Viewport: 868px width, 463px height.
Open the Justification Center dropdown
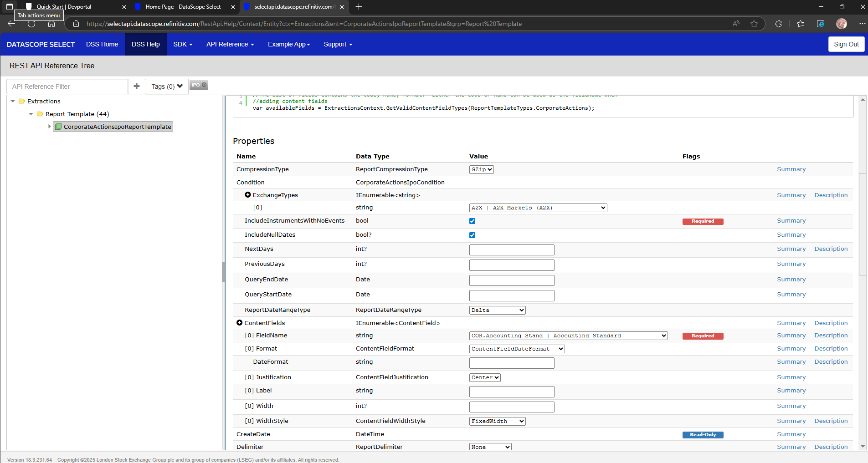tap(485, 377)
